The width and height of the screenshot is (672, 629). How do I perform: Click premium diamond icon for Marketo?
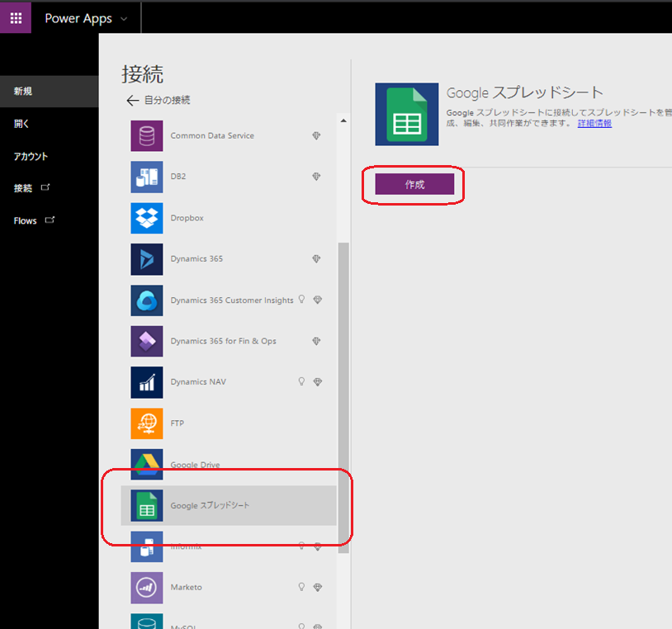[x=318, y=588]
